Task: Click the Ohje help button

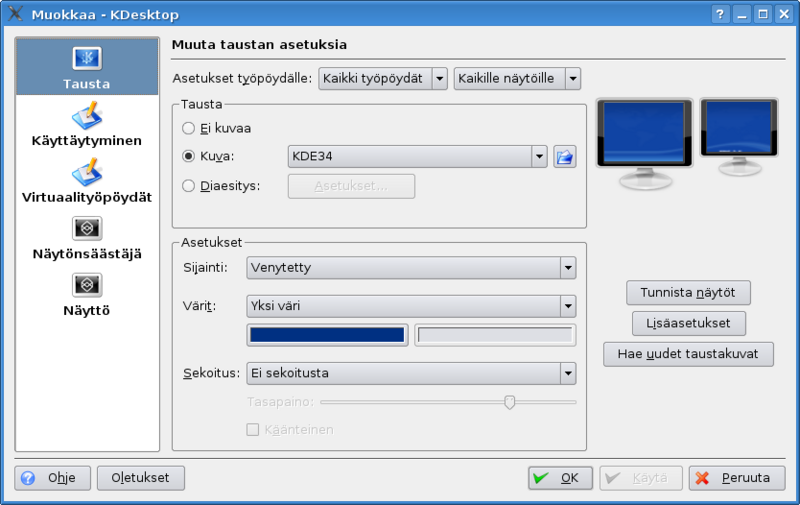Action: coord(53,478)
